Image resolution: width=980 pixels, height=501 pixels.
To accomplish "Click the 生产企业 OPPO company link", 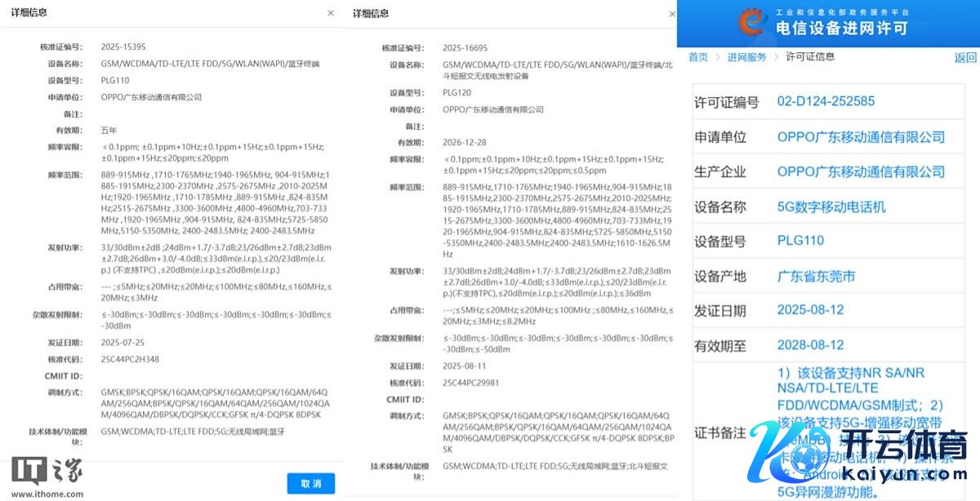I will click(x=860, y=172).
